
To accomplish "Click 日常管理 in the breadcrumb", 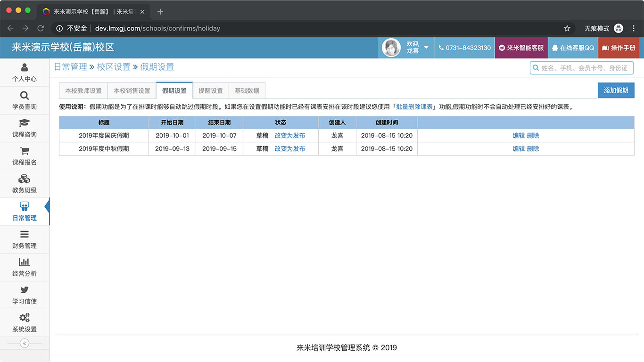I will click(x=71, y=67).
